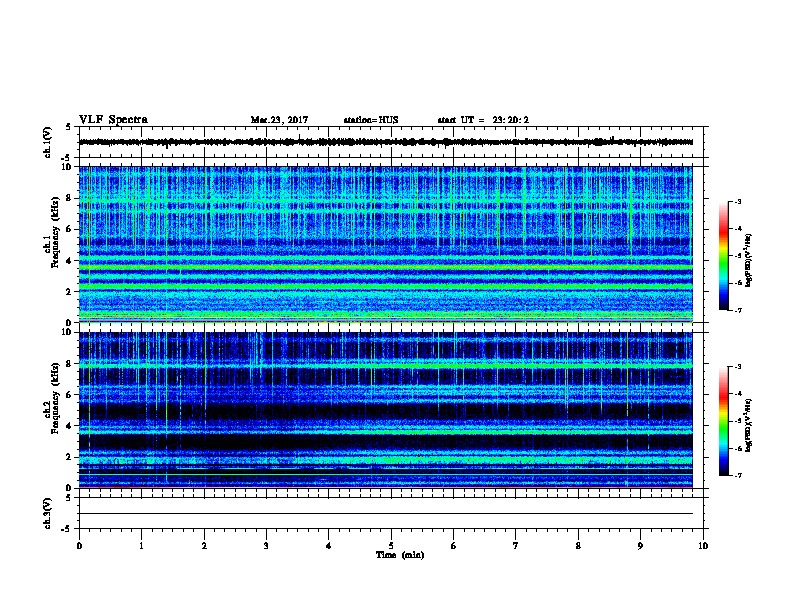Click the ch.1 spectrogram plot area
The height and width of the screenshot is (612, 792).
[386, 244]
